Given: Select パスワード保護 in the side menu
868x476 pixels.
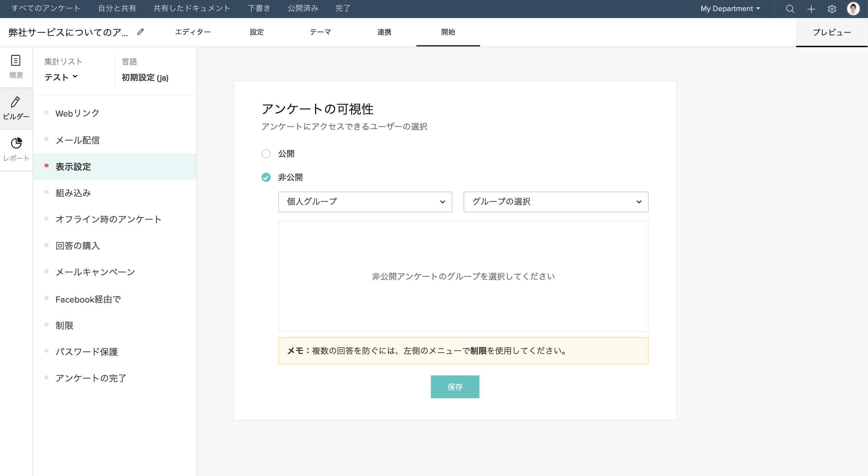Looking at the screenshot, I should point(87,352).
